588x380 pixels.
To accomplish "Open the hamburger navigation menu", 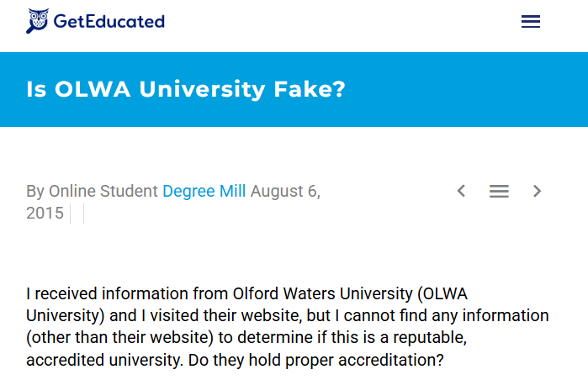I will tap(530, 22).
